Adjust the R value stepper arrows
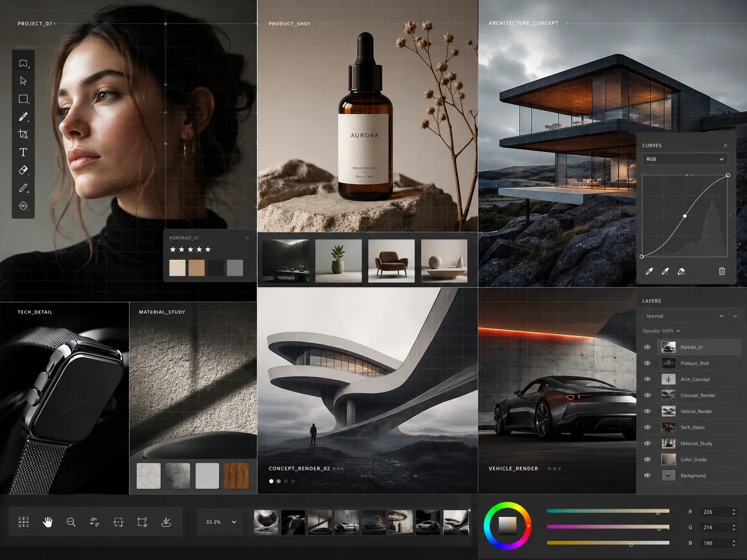 pyautogui.click(x=734, y=512)
